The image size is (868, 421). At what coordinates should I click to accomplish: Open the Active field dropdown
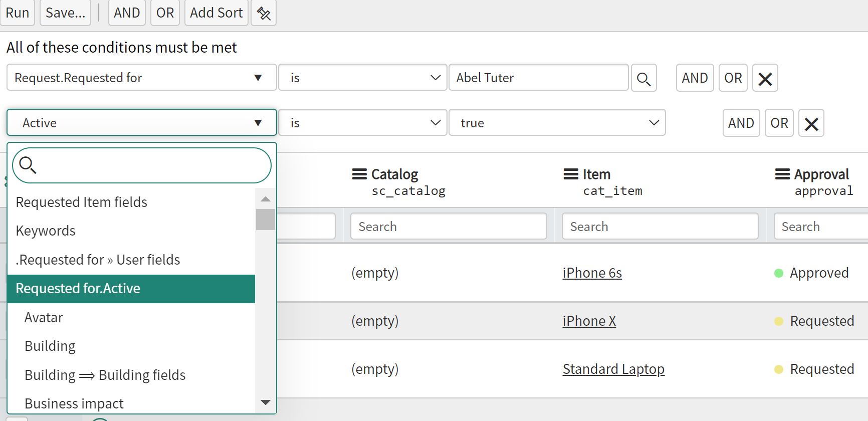pos(142,123)
